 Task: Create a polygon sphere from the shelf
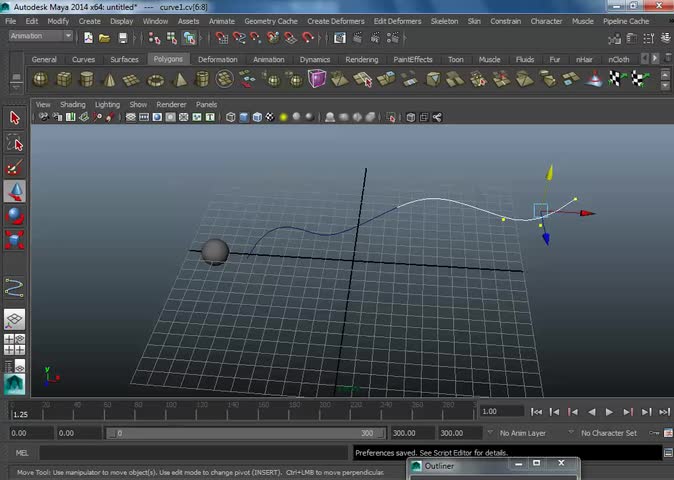pos(41,80)
